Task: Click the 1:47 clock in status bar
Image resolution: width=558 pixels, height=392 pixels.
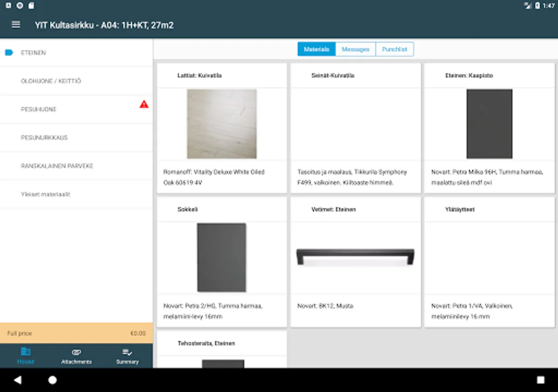Action: 549,6
